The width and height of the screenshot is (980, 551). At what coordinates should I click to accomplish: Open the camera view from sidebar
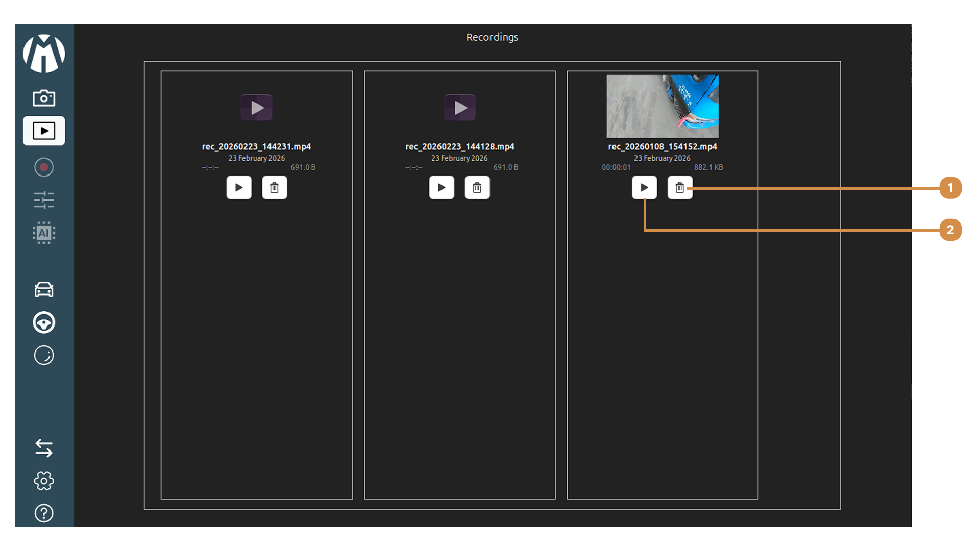[44, 98]
